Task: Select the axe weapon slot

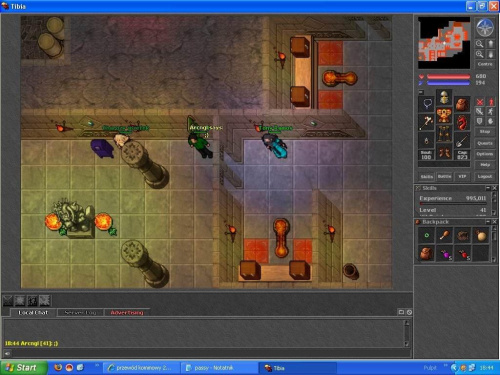Action: pyautogui.click(x=426, y=123)
